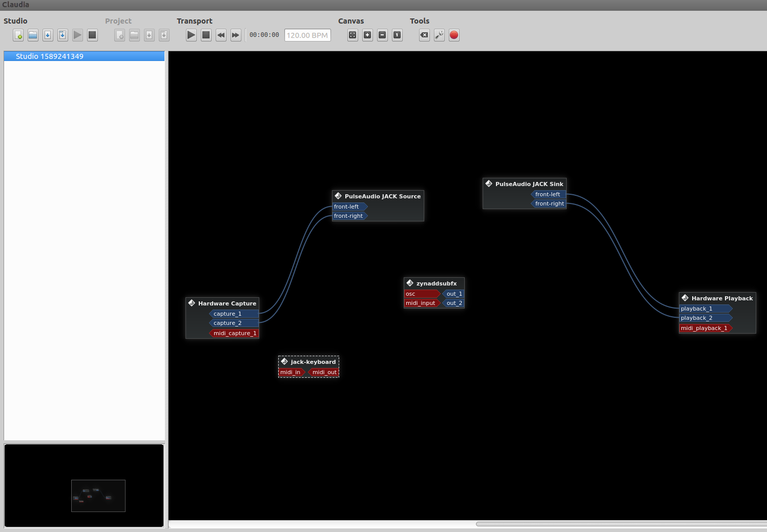Click the capture_1 port
Image resolution: width=767 pixels, height=532 pixels.
[x=234, y=314]
